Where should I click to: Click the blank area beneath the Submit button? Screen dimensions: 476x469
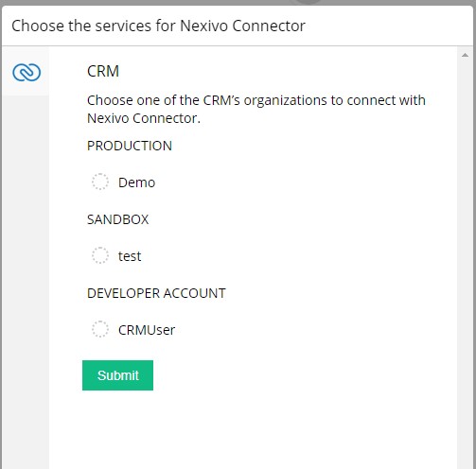[x=253, y=430]
